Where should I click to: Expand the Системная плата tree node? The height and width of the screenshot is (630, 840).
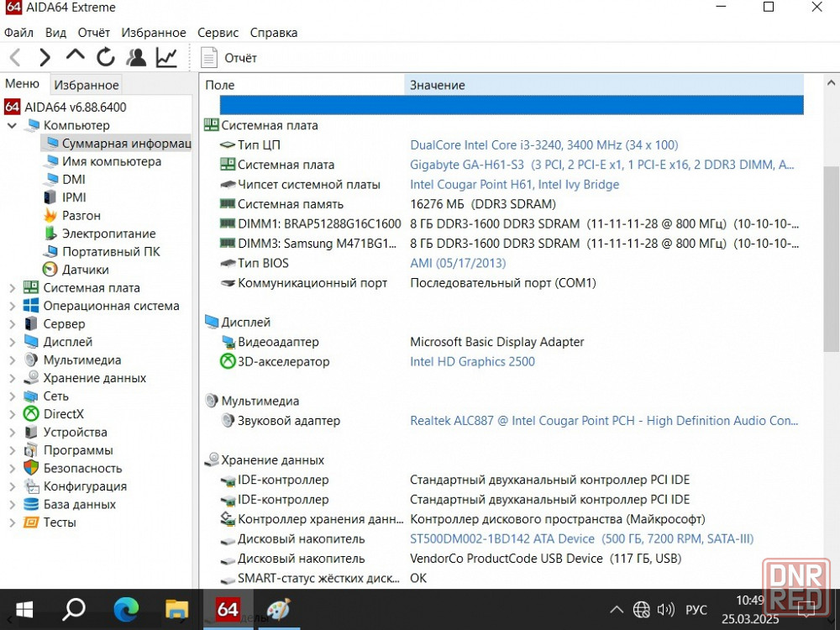[12, 288]
